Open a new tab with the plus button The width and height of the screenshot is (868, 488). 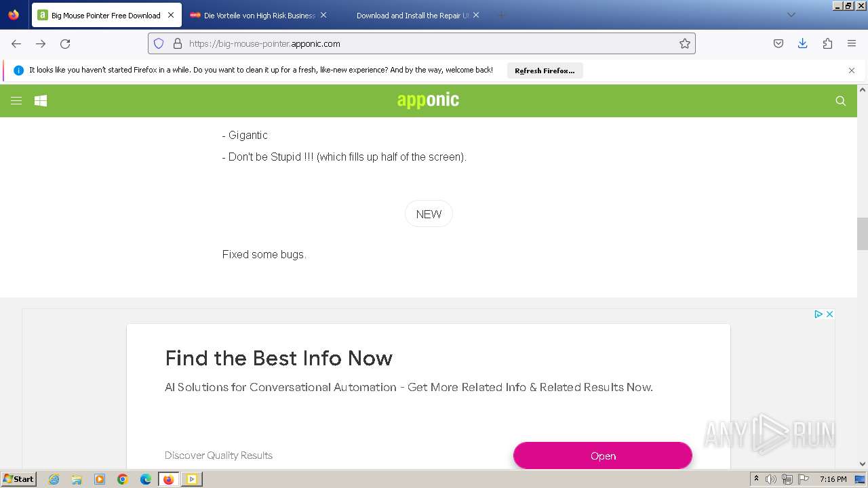coord(502,15)
